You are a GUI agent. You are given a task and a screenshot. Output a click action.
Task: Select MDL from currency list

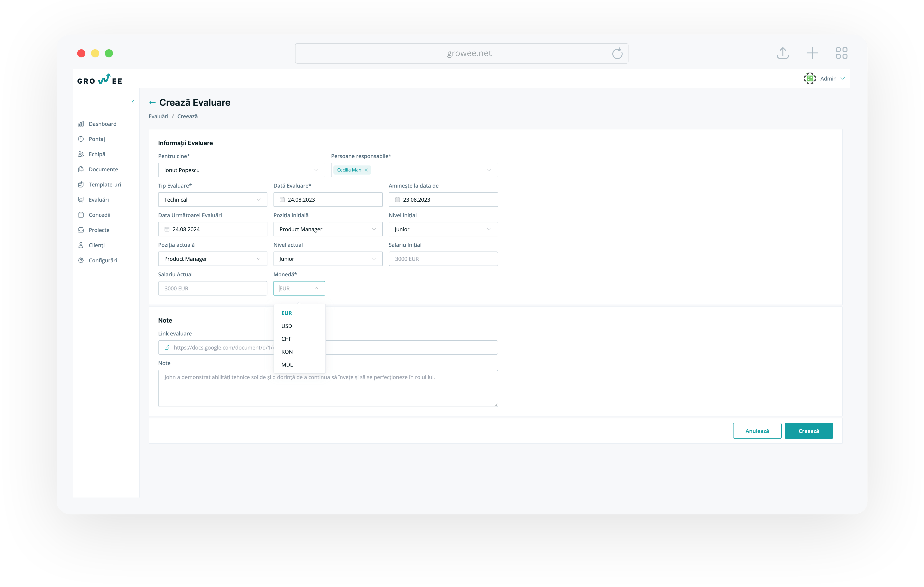tap(300, 365)
